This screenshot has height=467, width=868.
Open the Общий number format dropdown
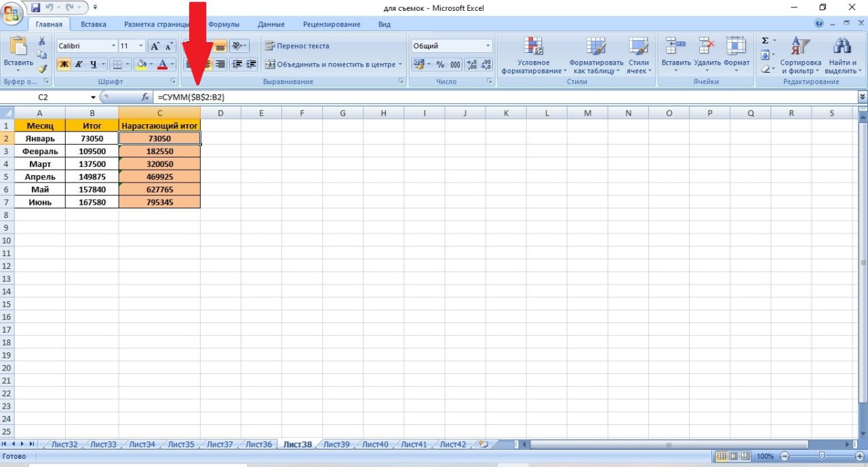click(x=488, y=46)
